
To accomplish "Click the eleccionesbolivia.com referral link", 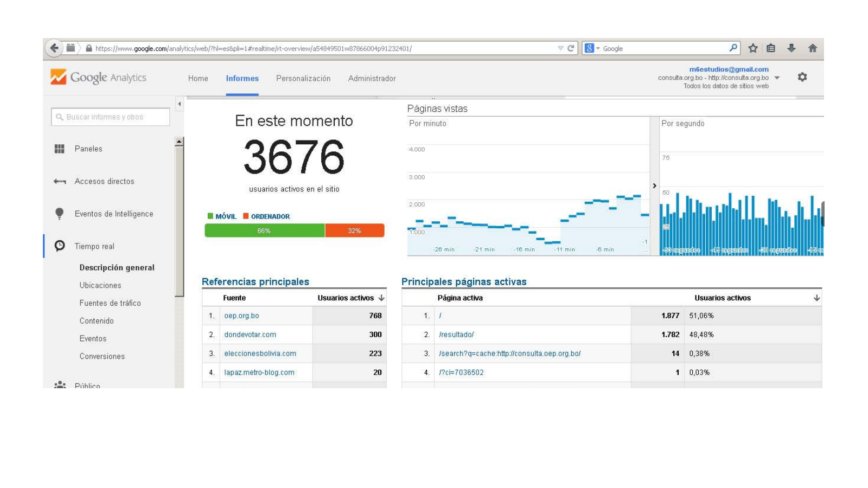I will click(x=260, y=354).
